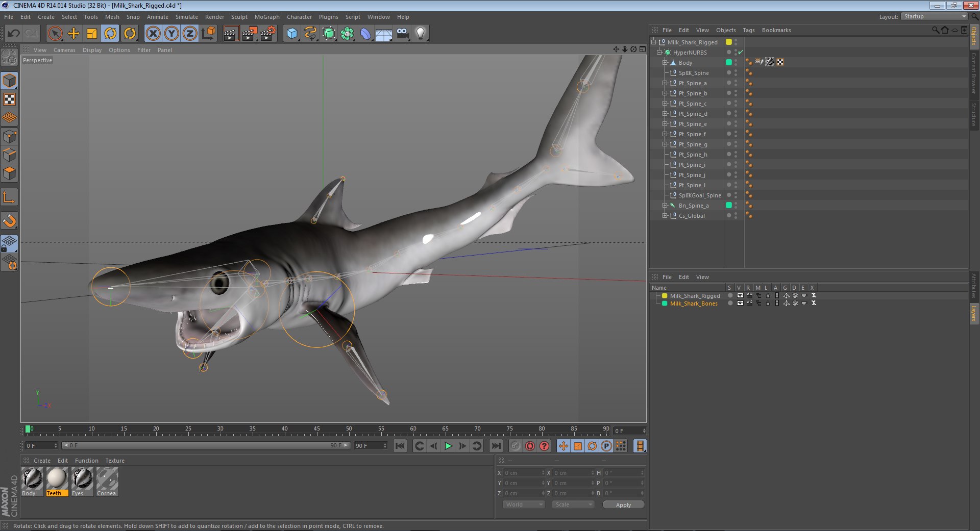This screenshot has width=980, height=531.
Task: Select the Live Selection tool
Action: click(x=55, y=34)
